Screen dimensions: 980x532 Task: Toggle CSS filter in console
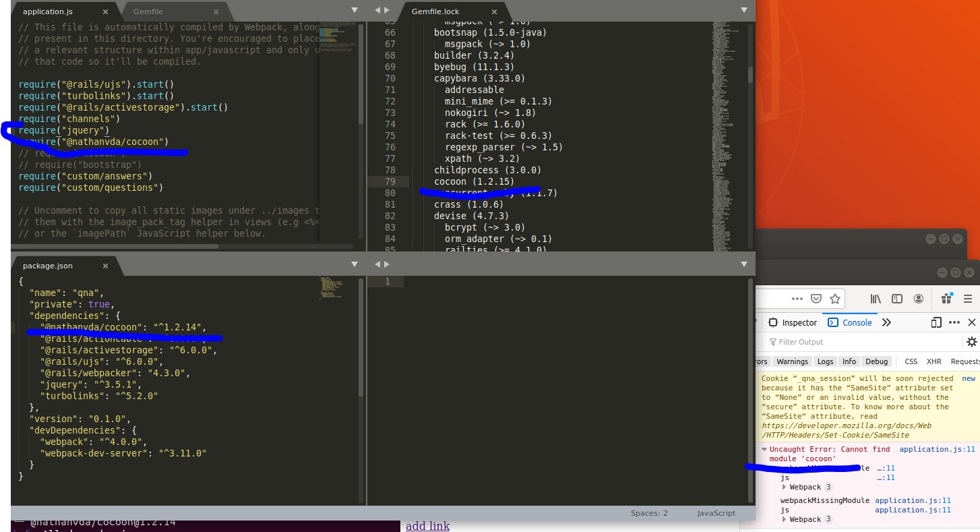coord(911,361)
